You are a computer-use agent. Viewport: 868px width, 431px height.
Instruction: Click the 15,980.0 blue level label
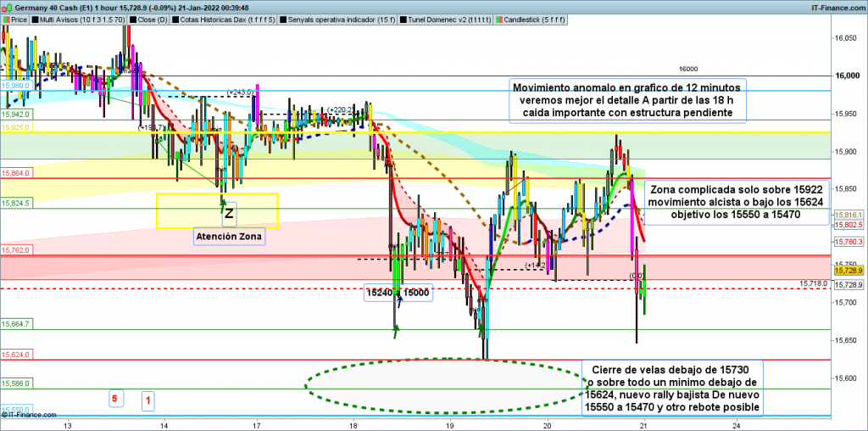tap(16, 86)
